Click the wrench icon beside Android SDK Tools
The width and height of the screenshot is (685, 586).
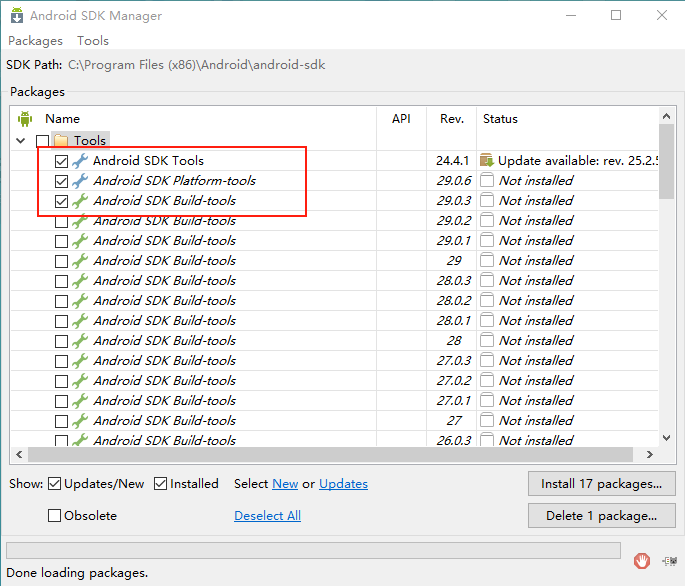(80, 161)
